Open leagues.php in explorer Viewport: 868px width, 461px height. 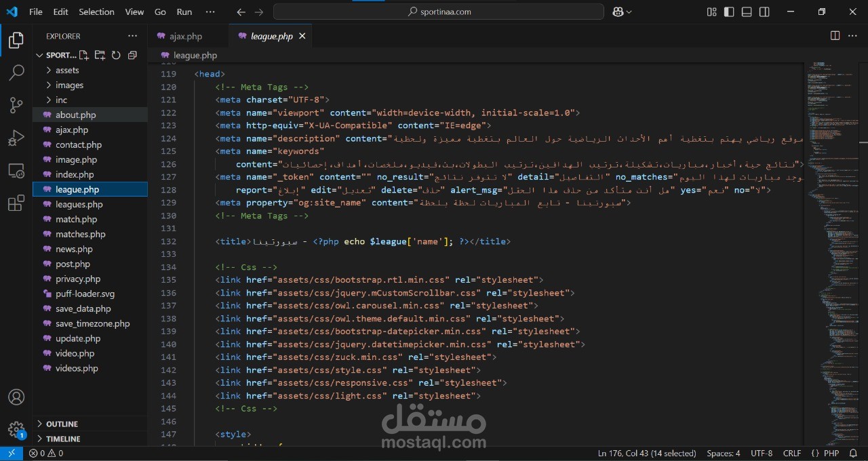click(x=90, y=204)
